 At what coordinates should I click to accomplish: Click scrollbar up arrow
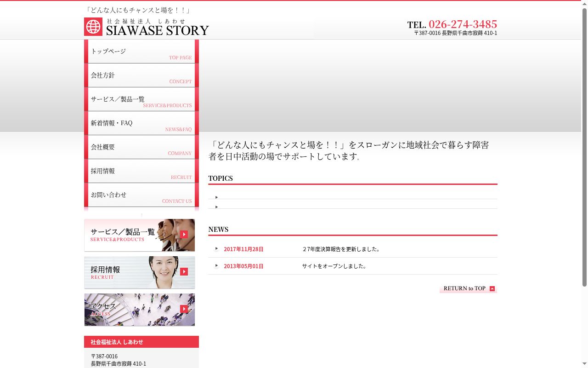tap(584, 4)
